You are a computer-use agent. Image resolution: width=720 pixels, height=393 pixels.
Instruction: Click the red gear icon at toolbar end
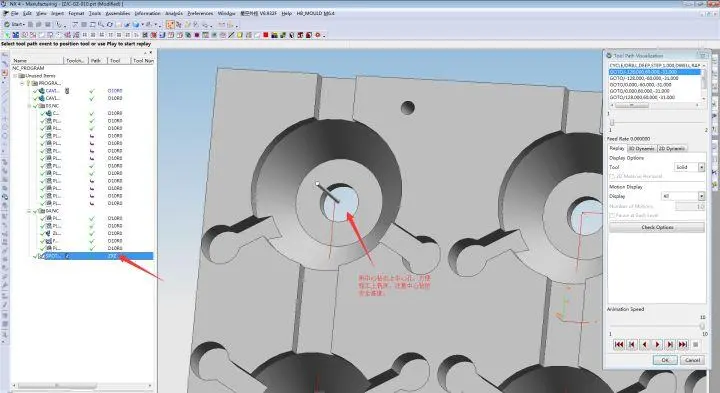318,35
